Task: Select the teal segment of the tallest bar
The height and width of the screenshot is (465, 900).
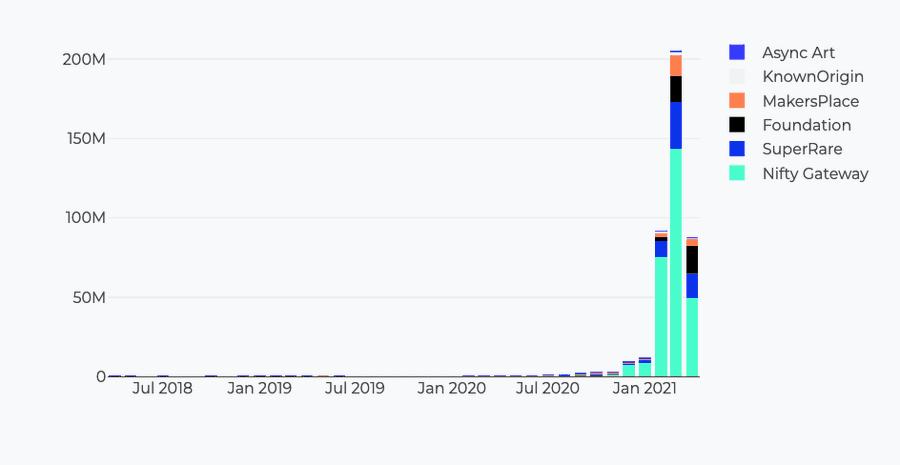Action: tap(676, 262)
